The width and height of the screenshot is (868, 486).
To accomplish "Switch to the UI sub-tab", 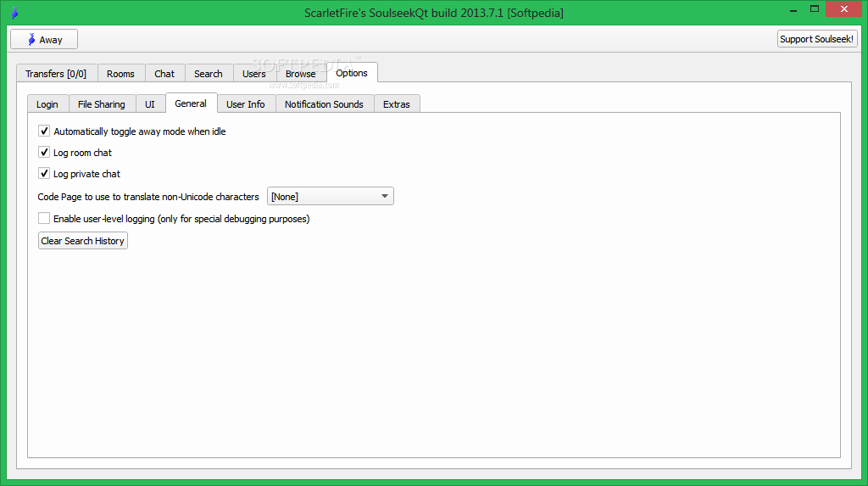I will pos(150,104).
